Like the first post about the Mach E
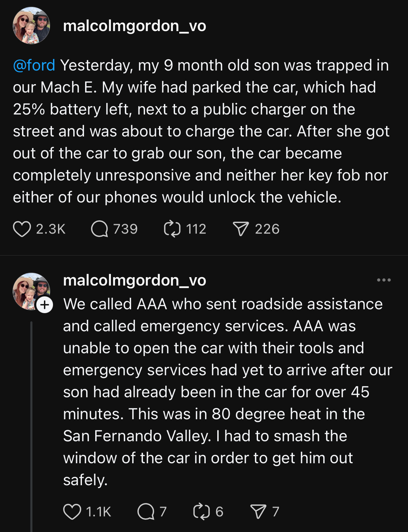This screenshot has width=408, height=532. 22,229
